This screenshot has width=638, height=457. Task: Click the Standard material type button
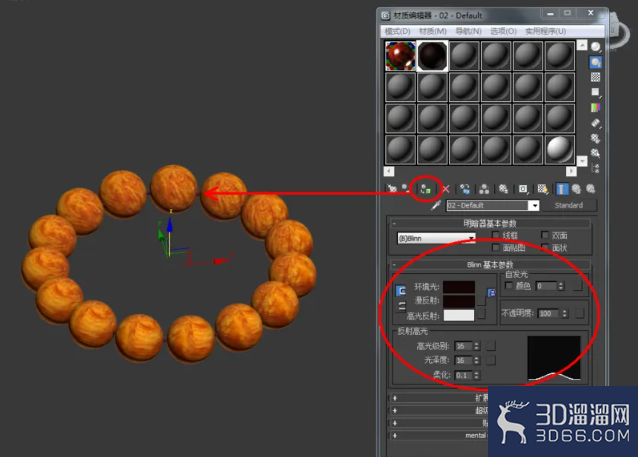click(569, 206)
